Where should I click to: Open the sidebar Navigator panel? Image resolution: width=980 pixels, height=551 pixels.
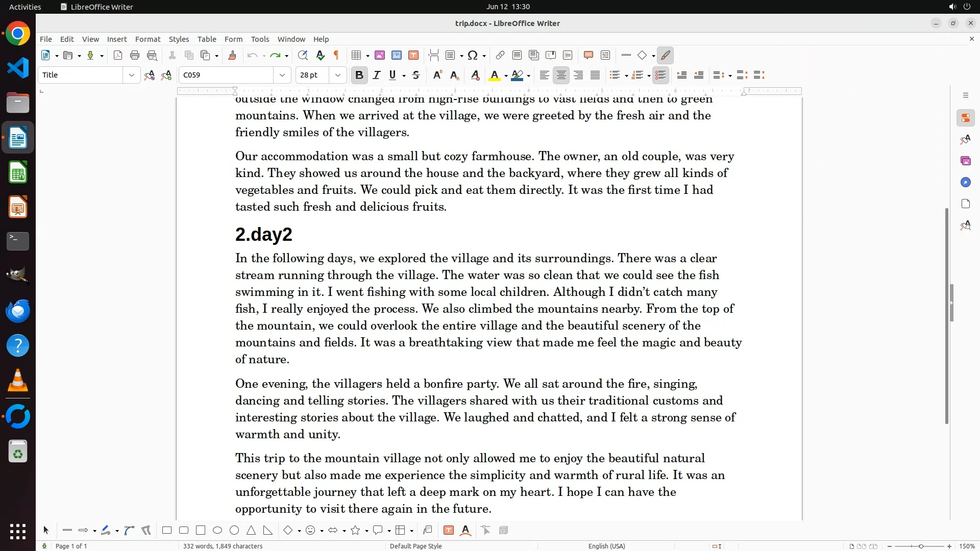(x=965, y=183)
